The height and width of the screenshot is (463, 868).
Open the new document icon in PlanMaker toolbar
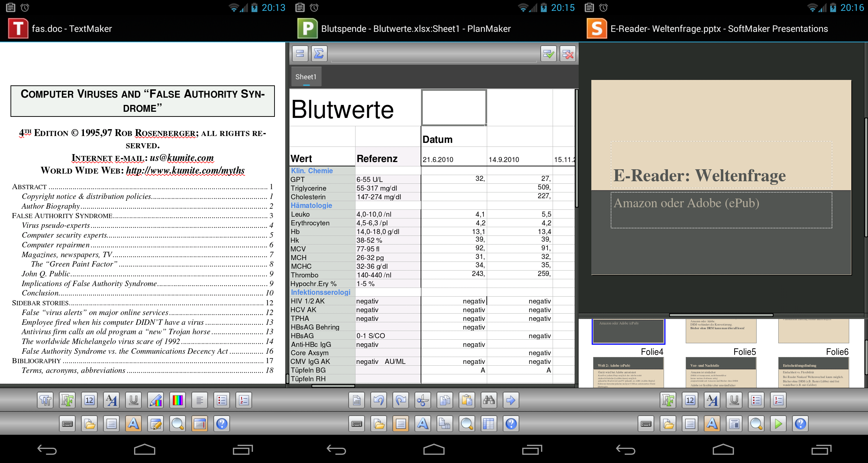pyautogui.click(x=357, y=400)
